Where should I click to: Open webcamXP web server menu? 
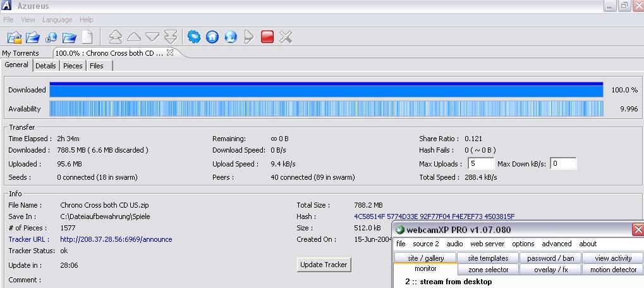pos(487,244)
